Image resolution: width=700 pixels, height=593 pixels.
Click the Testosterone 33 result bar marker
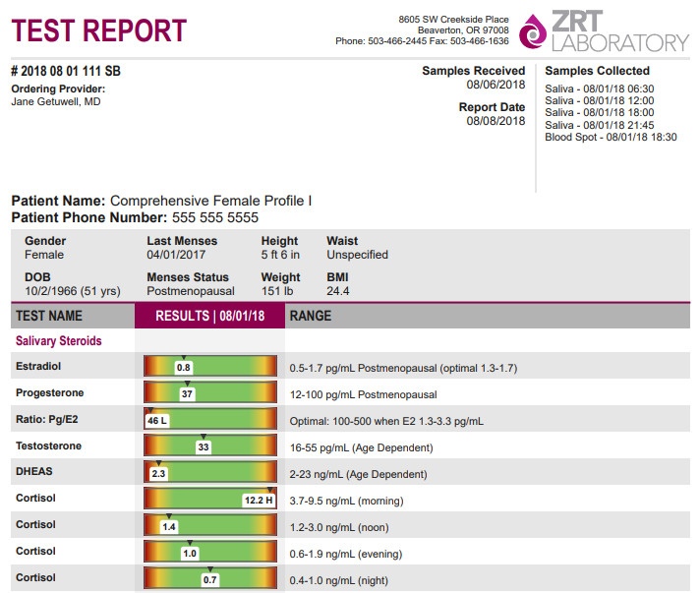[x=204, y=447]
